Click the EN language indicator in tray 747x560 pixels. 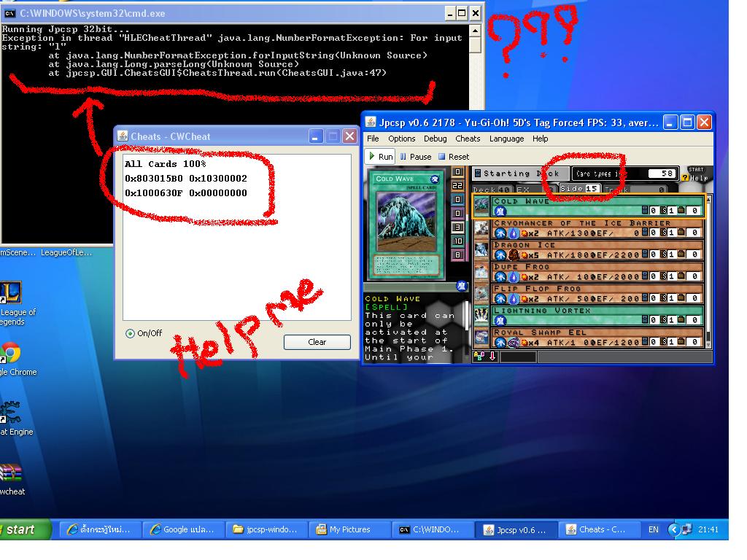(x=653, y=529)
